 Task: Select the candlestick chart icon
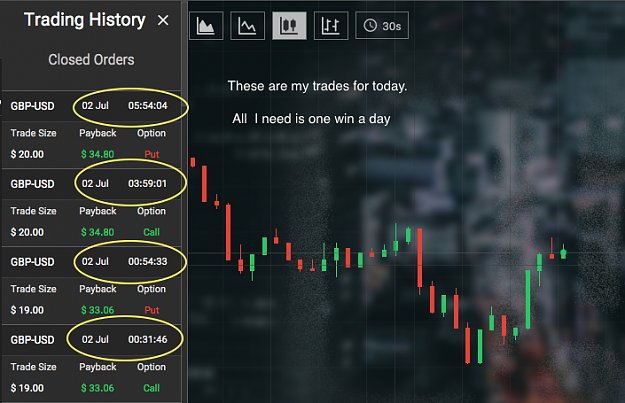click(x=289, y=26)
